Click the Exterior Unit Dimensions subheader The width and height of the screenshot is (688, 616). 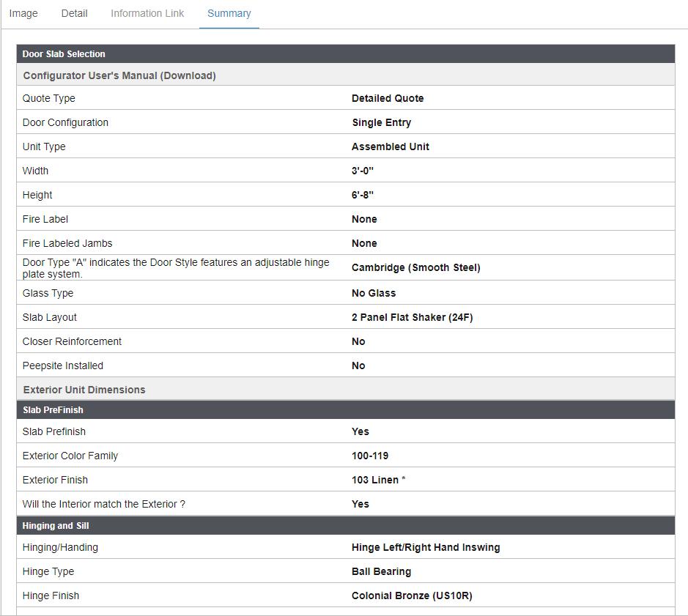coord(84,390)
